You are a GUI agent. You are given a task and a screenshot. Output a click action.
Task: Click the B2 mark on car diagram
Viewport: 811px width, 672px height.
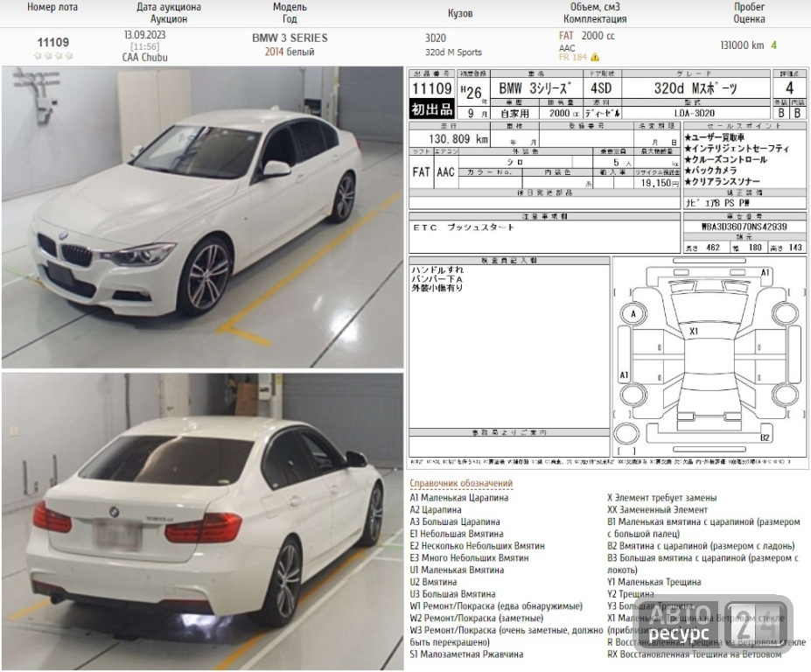click(765, 437)
